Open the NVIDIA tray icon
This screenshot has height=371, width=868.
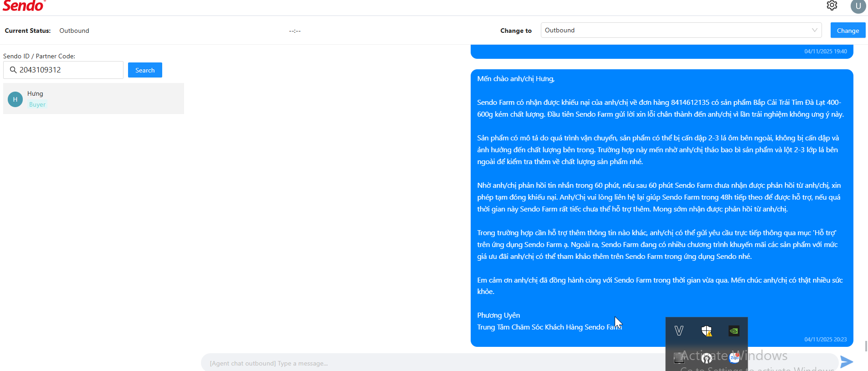(x=734, y=331)
